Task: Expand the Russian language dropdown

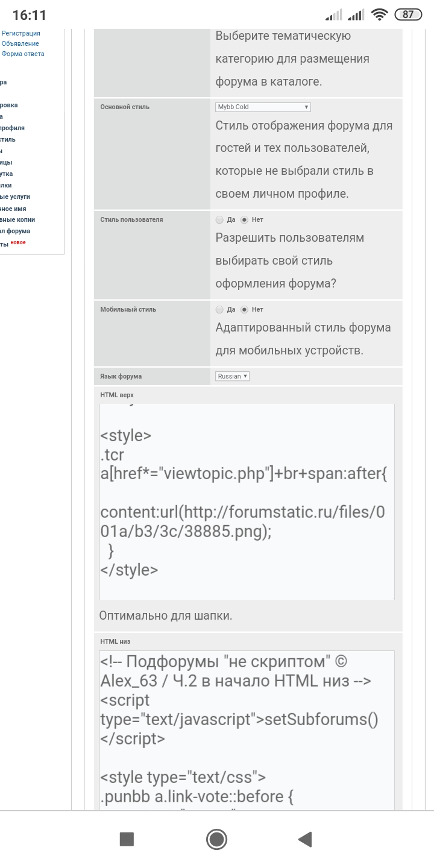Action: point(232,376)
